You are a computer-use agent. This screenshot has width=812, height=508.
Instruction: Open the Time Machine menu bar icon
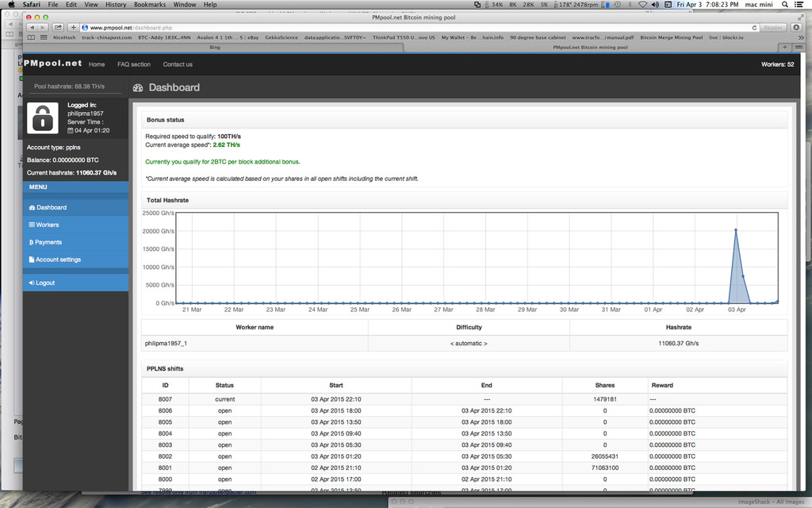click(x=617, y=4)
